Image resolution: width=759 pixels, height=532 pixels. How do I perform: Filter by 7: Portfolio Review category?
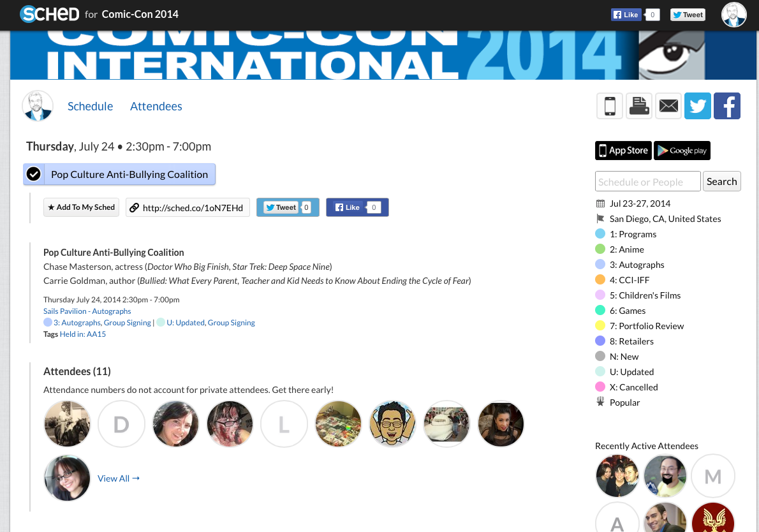[x=647, y=326]
